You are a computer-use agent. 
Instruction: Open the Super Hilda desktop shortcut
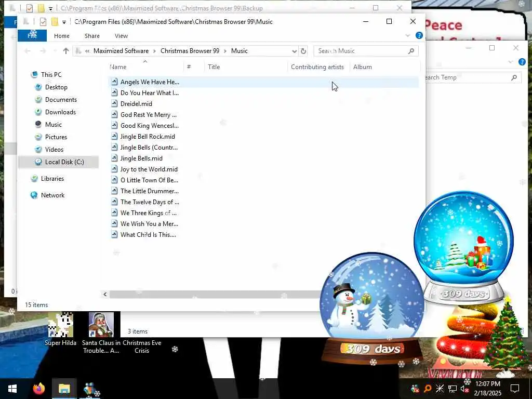(60, 329)
